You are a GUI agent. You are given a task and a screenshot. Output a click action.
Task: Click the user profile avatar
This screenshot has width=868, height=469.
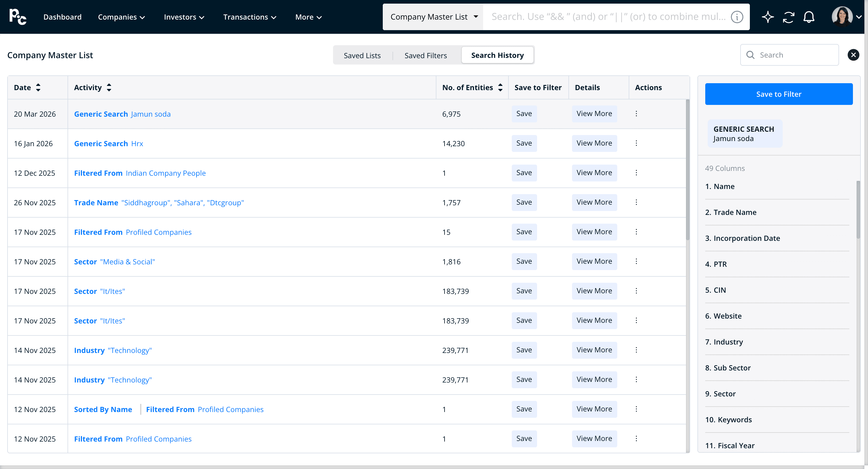(x=841, y=16)
